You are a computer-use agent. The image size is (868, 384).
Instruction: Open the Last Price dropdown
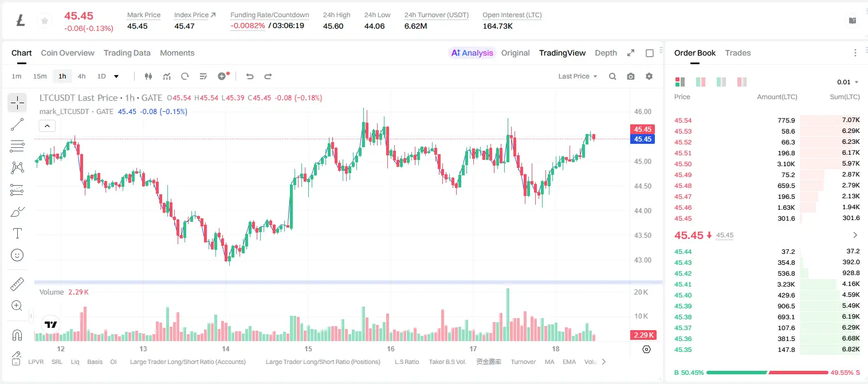(578, 76)
